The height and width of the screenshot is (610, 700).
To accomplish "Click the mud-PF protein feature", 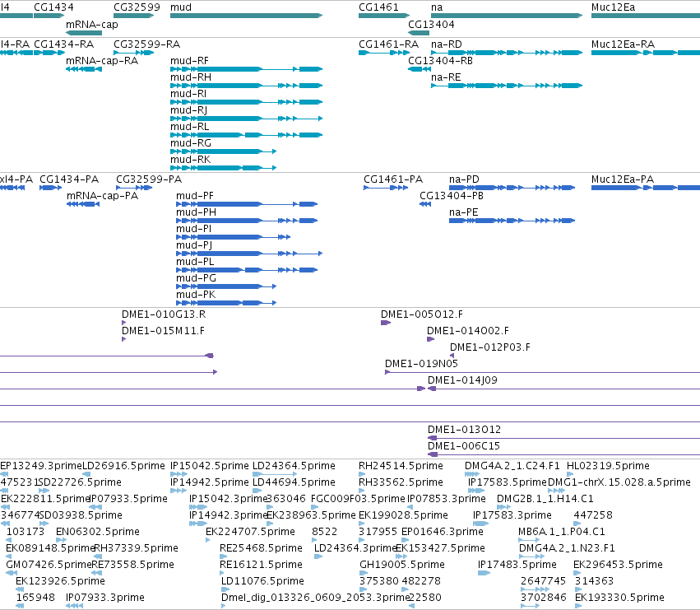I will pyautogui.click(x=247, y=204).
